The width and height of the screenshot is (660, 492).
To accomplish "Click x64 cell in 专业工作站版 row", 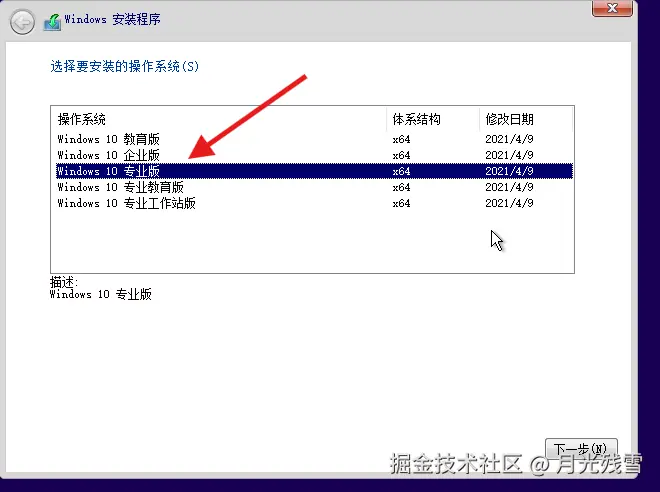I will tap(401, 203).
